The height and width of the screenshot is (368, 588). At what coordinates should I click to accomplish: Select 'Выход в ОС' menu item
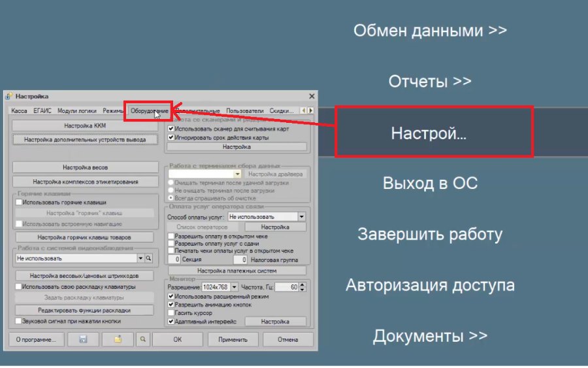pyautogui.click(x=430, y=183)
